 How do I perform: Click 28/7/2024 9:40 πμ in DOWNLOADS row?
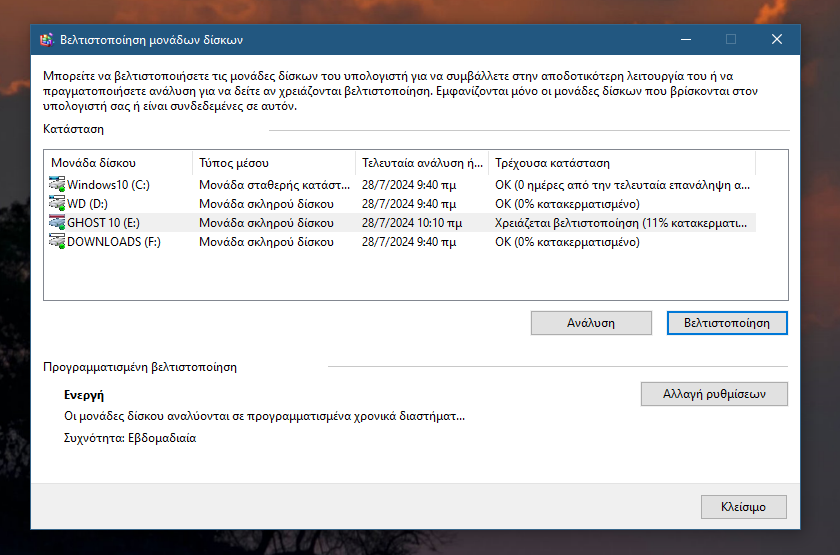(409, 242)
